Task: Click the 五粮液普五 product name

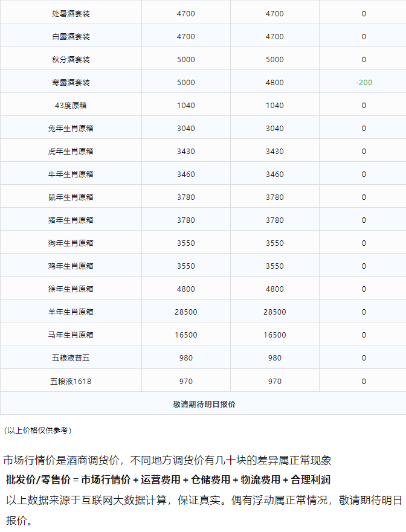Action: click(71, 358)
